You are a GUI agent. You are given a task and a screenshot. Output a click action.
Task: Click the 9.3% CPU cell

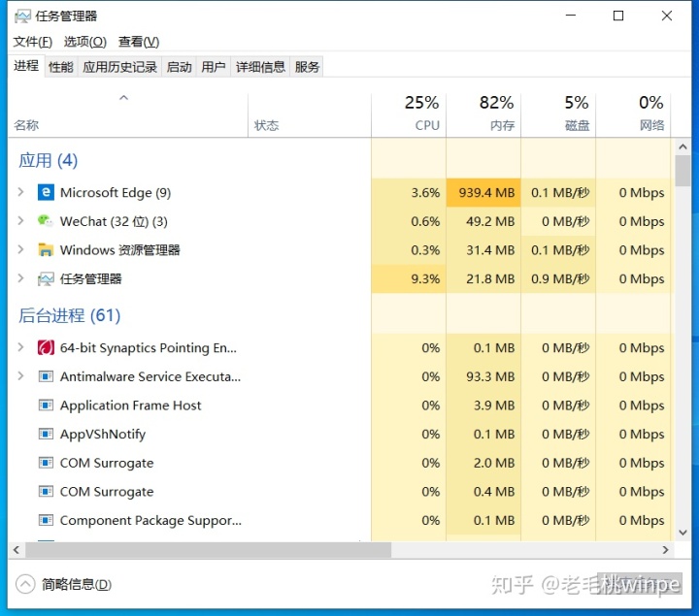coord(409,278)
